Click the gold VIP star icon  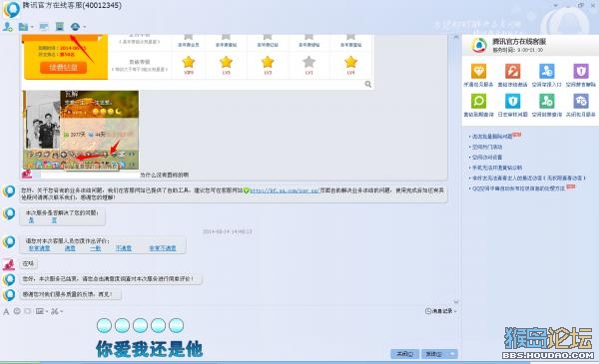click(x=189, y=62)
